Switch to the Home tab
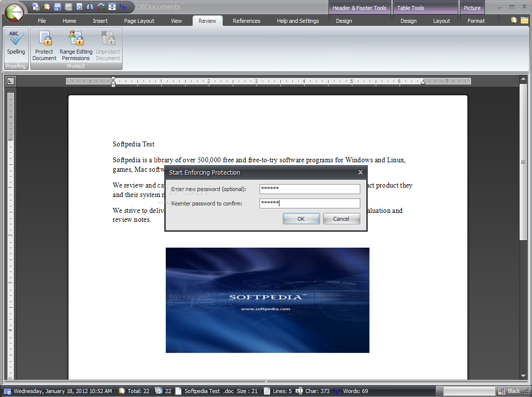This screenshot has width=532, height=397. (69, 21)
